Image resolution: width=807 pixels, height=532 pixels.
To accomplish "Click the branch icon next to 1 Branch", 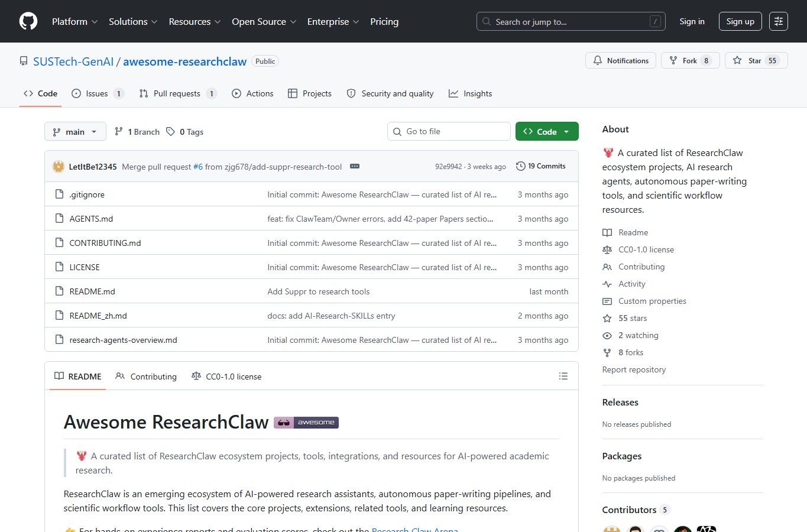I will (x=119, y=131).
